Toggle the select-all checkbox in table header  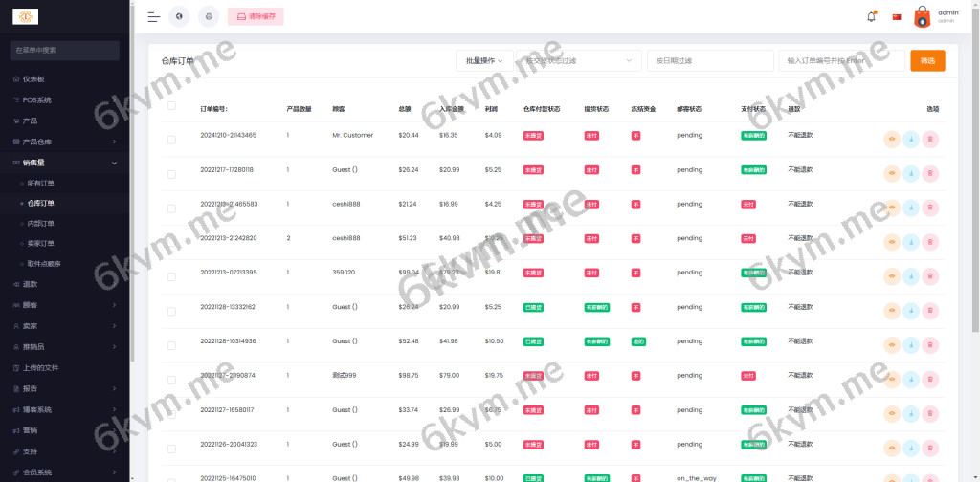171,106
